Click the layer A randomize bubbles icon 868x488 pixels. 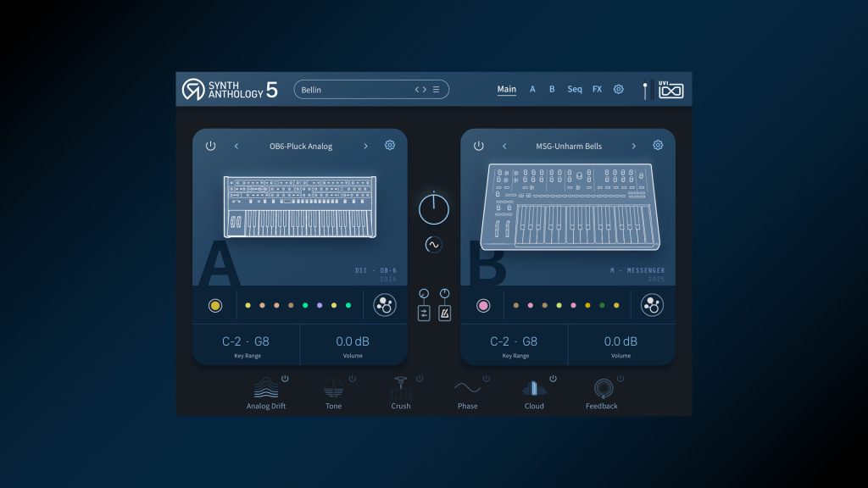[385, 305]
